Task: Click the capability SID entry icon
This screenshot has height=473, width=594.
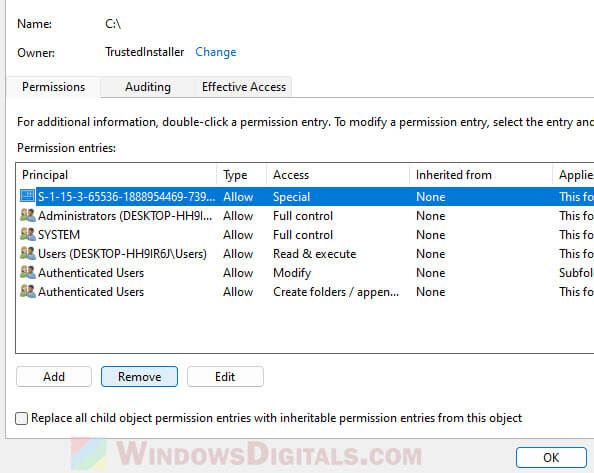Action: tap(27, 196)
